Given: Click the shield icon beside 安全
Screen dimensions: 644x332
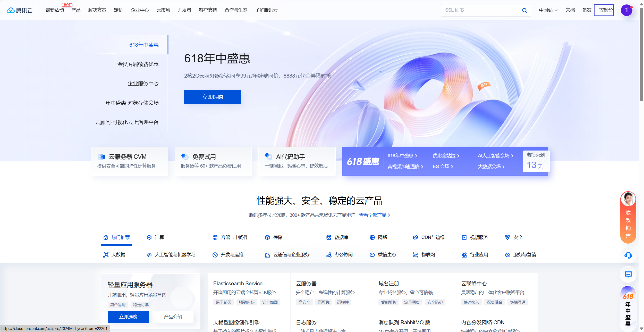Looking at the screenshot, I should coord(507,237).
